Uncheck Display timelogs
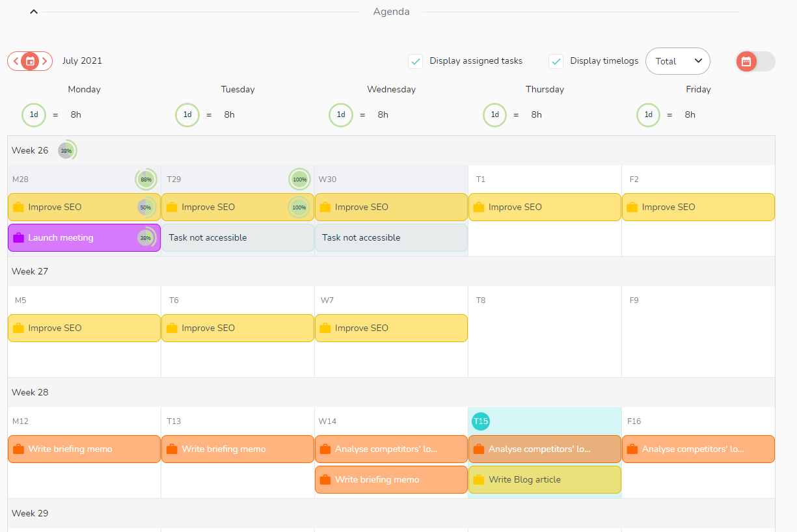The image size is (797, 532). (x=556, y=61)
